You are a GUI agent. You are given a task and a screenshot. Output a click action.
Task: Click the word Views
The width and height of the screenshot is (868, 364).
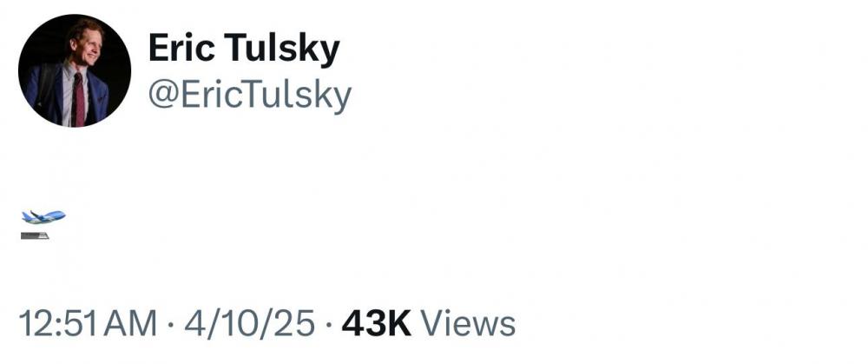tap(468, 324)
